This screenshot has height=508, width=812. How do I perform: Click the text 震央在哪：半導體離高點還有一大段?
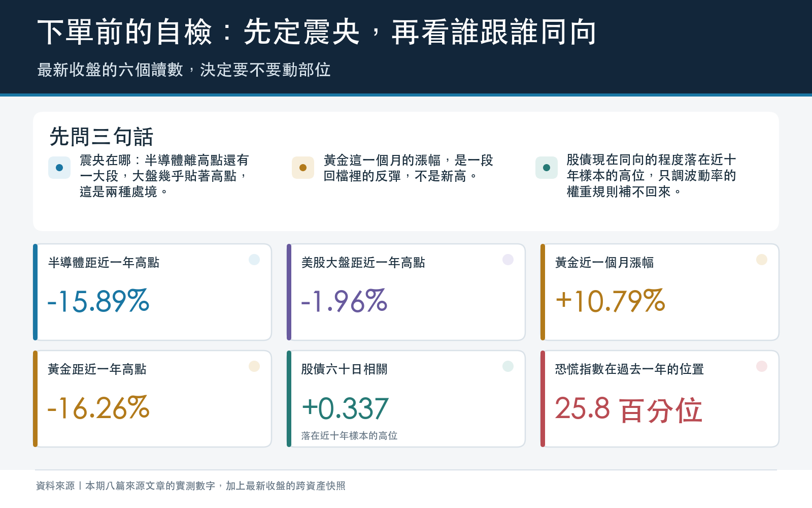(x=164, y=176)
